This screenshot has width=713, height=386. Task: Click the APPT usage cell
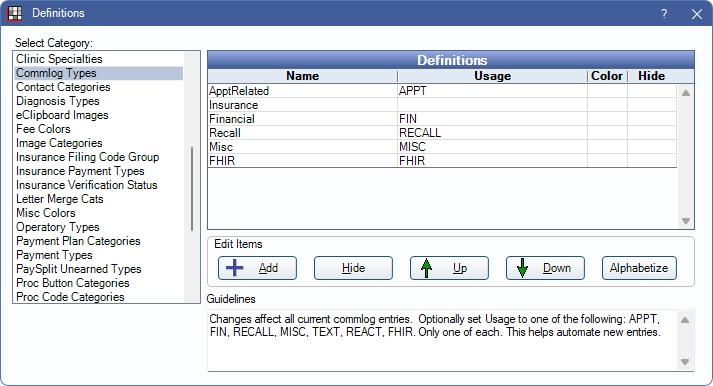pos(492,91)
